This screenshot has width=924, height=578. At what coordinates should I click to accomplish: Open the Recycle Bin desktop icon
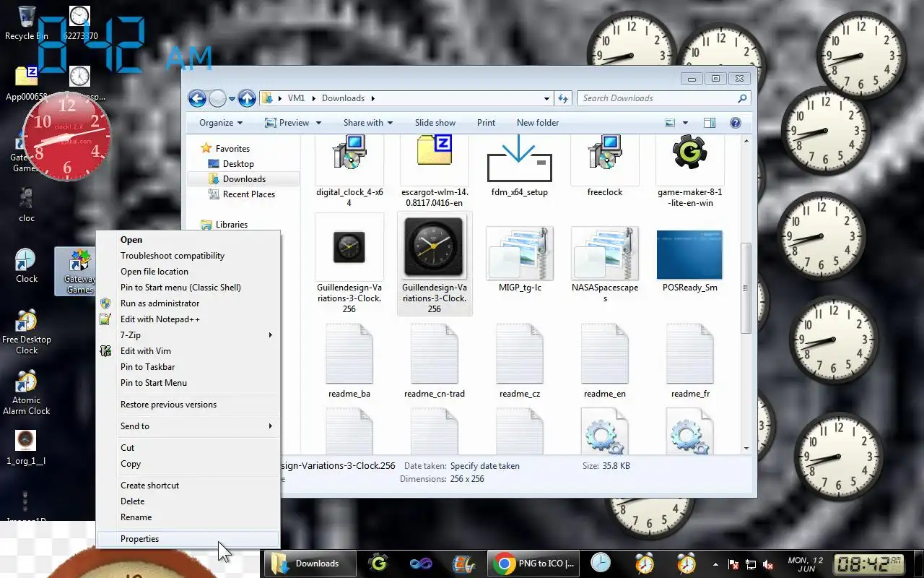(26, 22)
